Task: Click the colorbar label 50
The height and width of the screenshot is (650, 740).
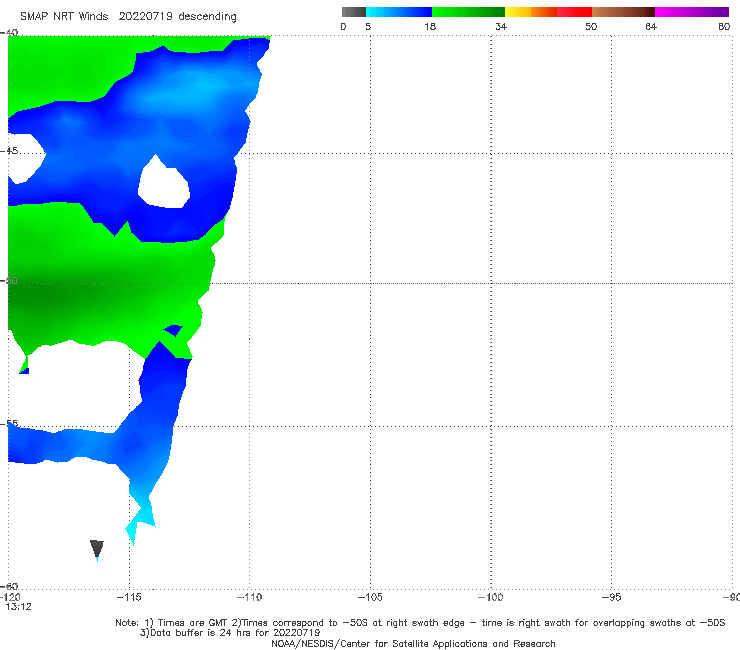Action: coord(591,26)
